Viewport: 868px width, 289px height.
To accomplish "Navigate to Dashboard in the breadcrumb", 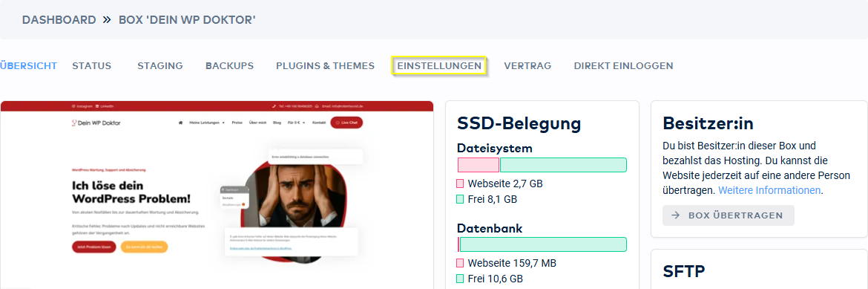I will 59,20.
